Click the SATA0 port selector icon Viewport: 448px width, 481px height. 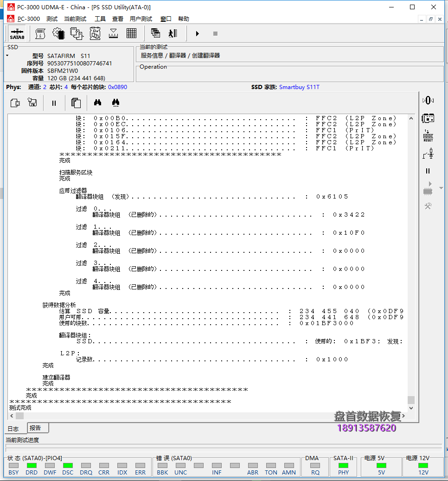(x=17, y=34)
